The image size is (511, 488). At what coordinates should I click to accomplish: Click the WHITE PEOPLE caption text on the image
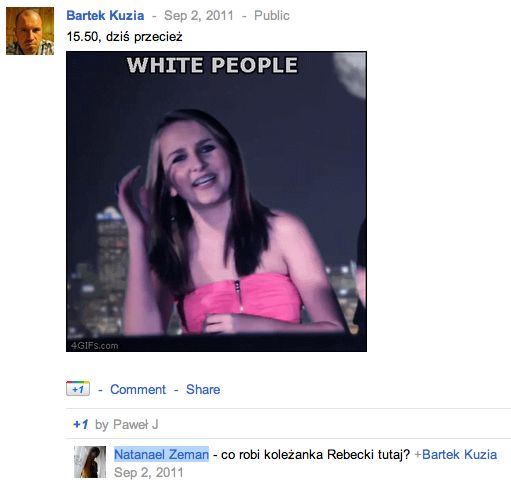(212, 65)
